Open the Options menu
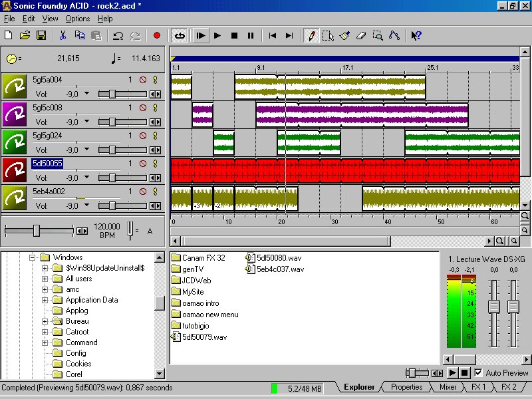Image resolution: width=532 pixels, height=399 pixels. click(78, 19)
